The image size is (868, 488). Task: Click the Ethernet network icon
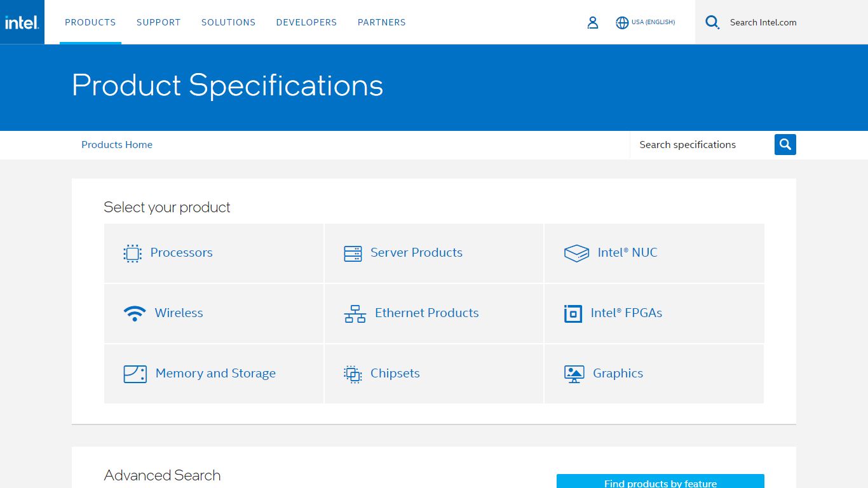(355, 314)
